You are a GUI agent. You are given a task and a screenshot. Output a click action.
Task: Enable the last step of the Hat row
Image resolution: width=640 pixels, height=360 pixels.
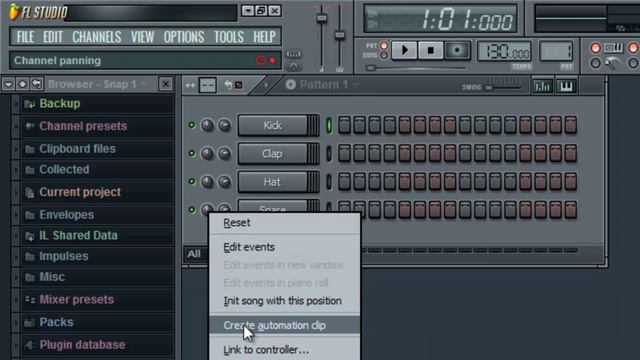pyautogui.click(x=570, y=182)
